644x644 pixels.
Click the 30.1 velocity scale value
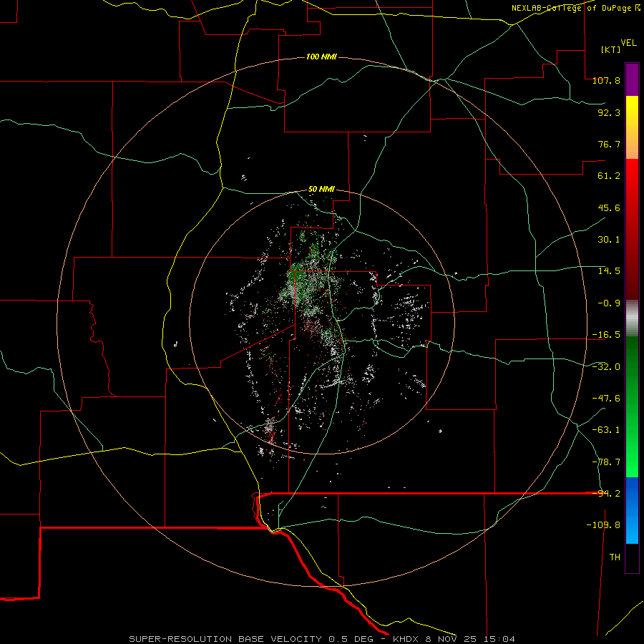coord(609,240)
